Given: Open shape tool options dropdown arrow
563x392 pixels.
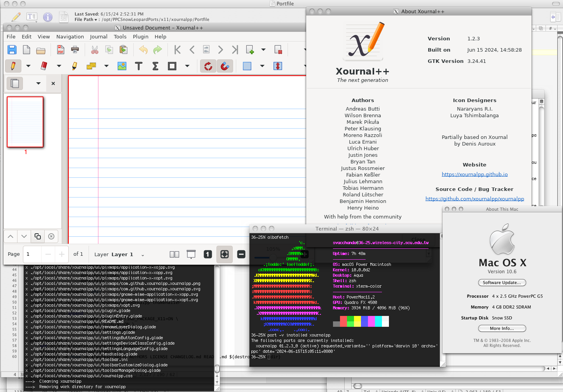Looking at the screenshot, I should (187, 66).
